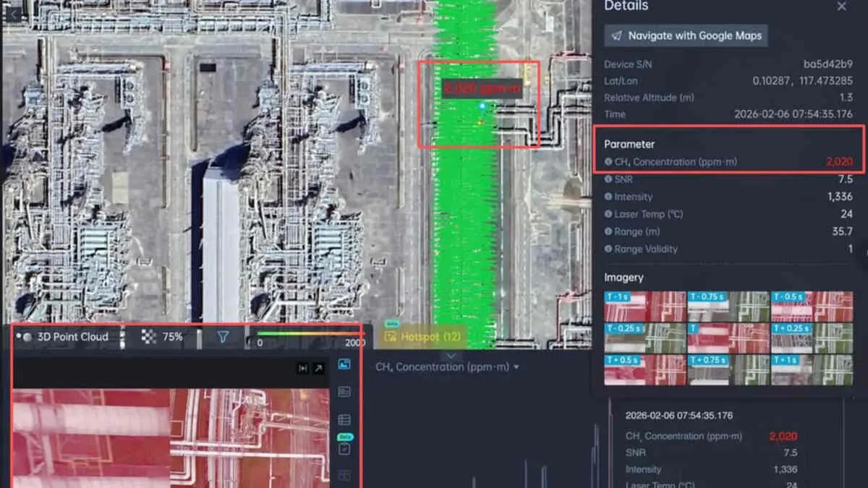Click the Imagery section heading
Image resolution: width=868 pixels, height=488 pixels.
pos(624,278)
